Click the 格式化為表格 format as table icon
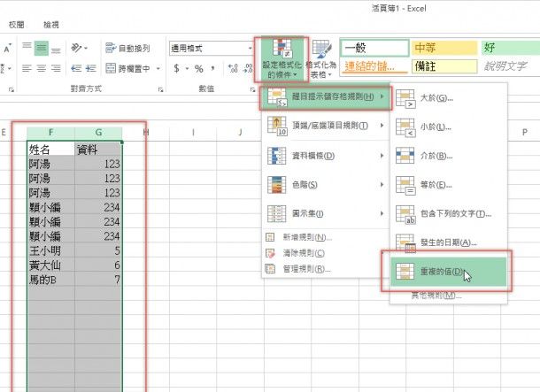 (x=321, y=59)
